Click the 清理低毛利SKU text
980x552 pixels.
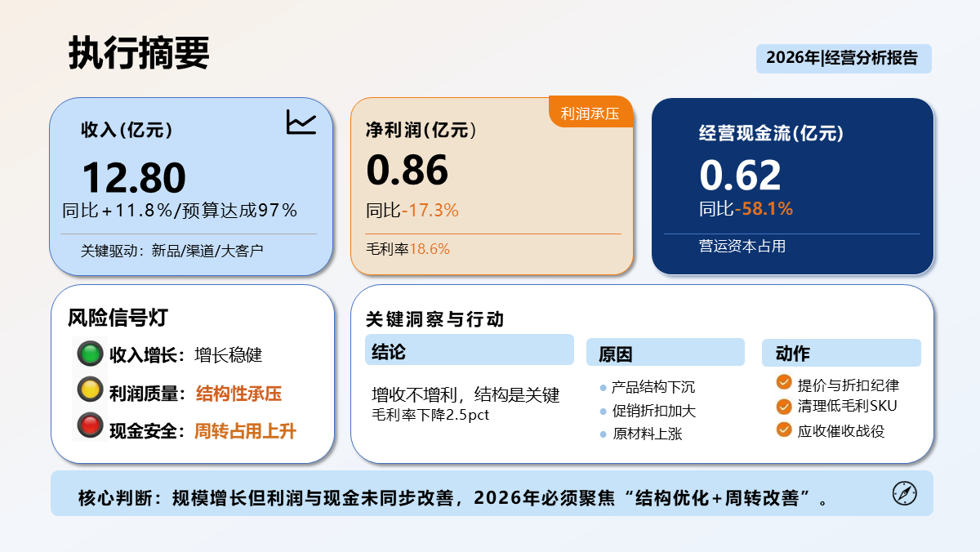(x=848, y=406)
